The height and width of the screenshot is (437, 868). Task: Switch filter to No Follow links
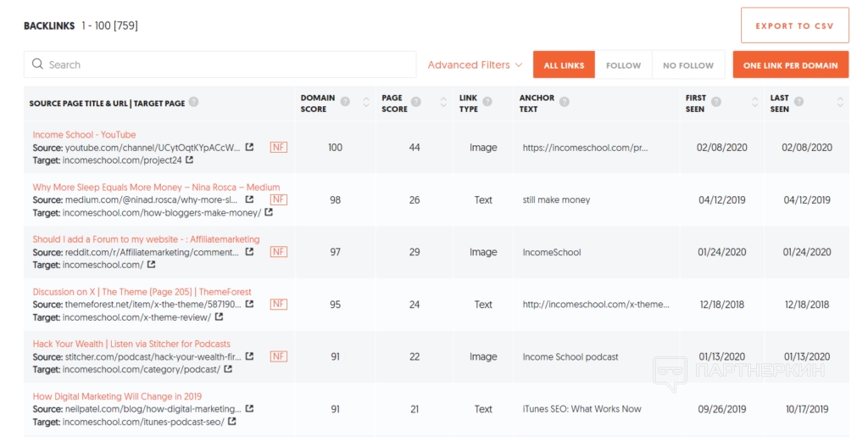[687, 65]
